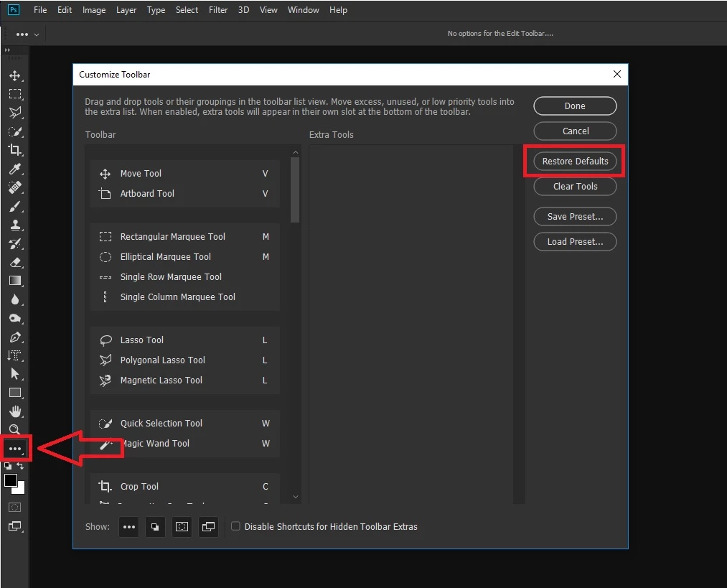Click Save Preset button
This screenshot has height=588, width=727.
tap(575, 217)
